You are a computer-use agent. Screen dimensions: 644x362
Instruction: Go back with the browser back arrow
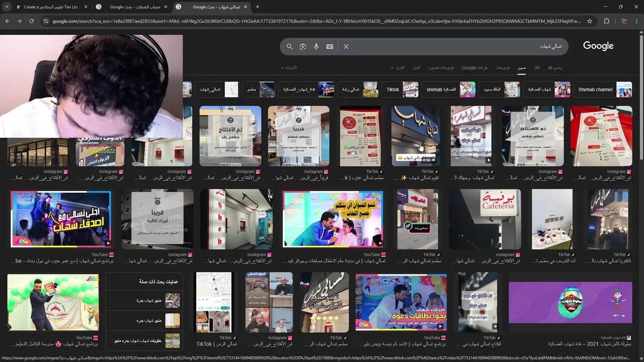7,21
